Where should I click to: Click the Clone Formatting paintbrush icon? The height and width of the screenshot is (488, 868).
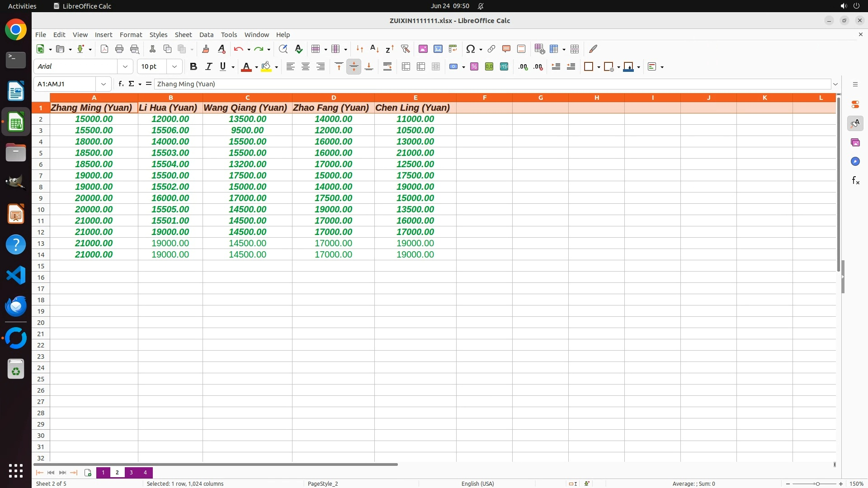pos(206,49)
